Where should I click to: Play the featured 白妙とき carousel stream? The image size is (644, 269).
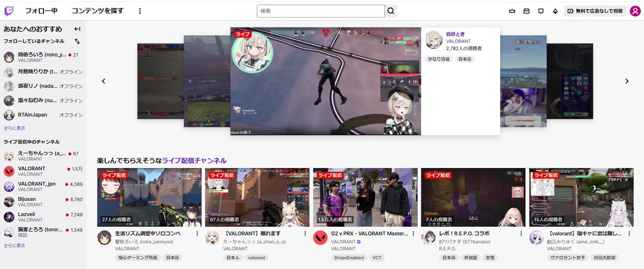[326, 81]
